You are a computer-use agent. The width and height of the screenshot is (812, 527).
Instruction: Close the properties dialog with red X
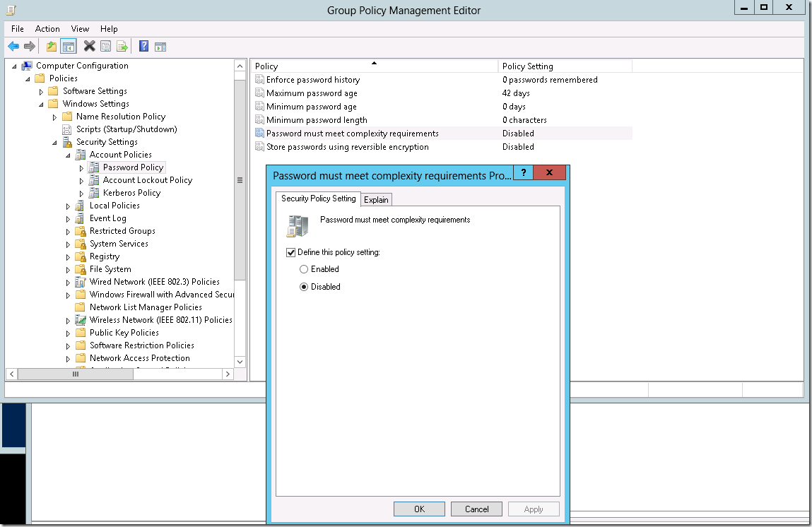pyautogui.click(x=549, y=172)
